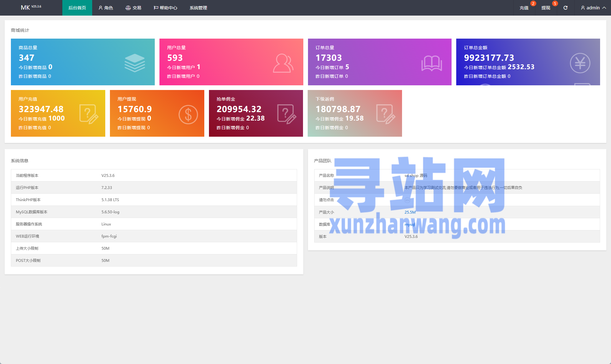Click today's order amount 2532.53

tap(521, 67)
